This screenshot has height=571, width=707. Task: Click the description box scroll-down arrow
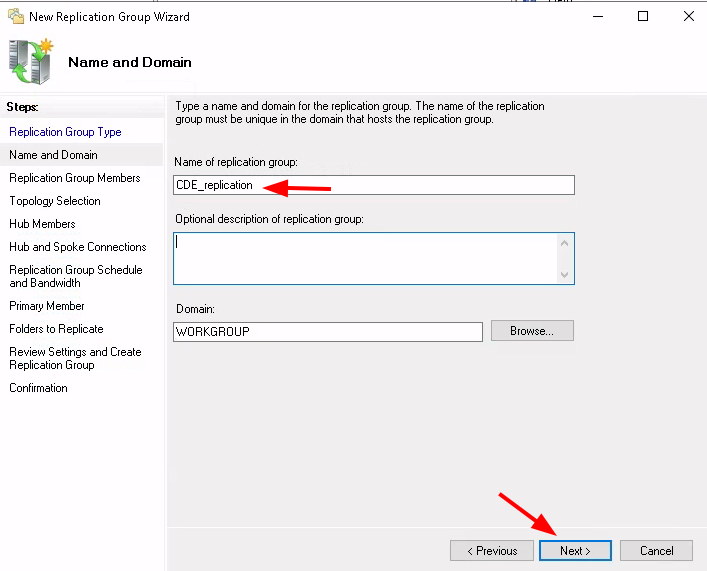coord(564,274)
